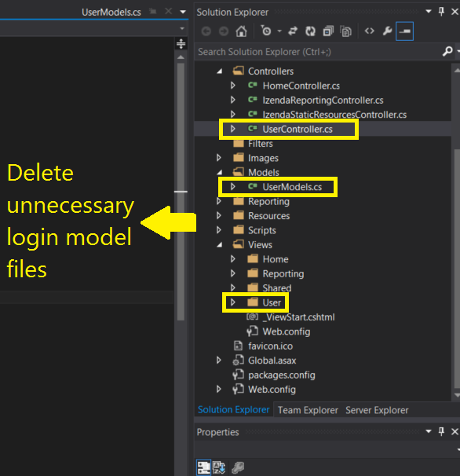Select Web.config under the Views folder

pos(287,331)
